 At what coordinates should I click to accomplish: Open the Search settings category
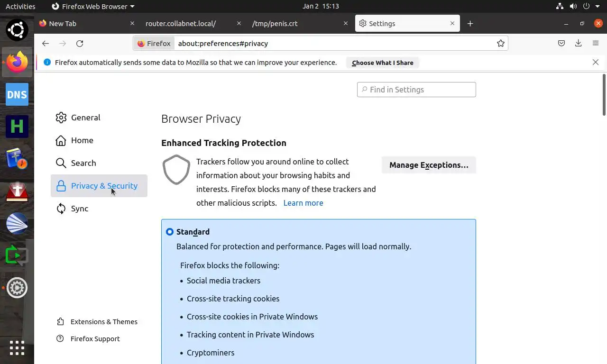coord(83,163)
